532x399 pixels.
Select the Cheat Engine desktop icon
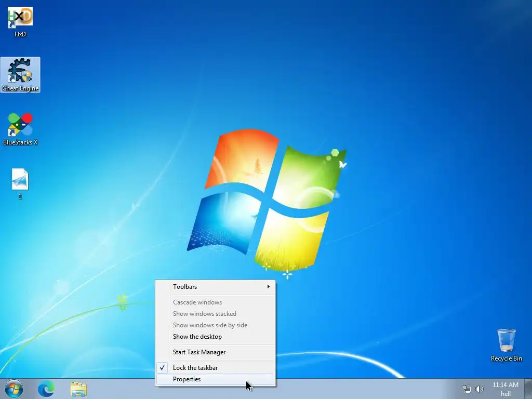pyautogui.click(x=20, y=75)
